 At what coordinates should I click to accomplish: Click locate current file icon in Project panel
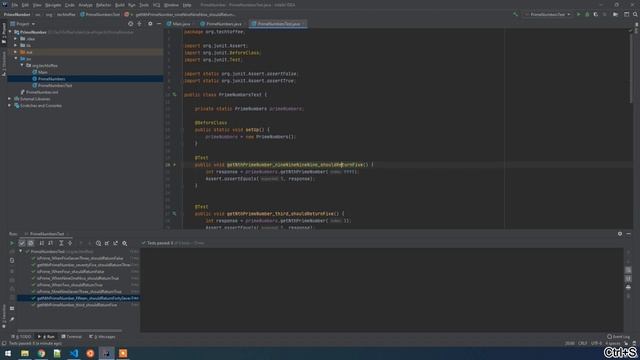point(131,24)
